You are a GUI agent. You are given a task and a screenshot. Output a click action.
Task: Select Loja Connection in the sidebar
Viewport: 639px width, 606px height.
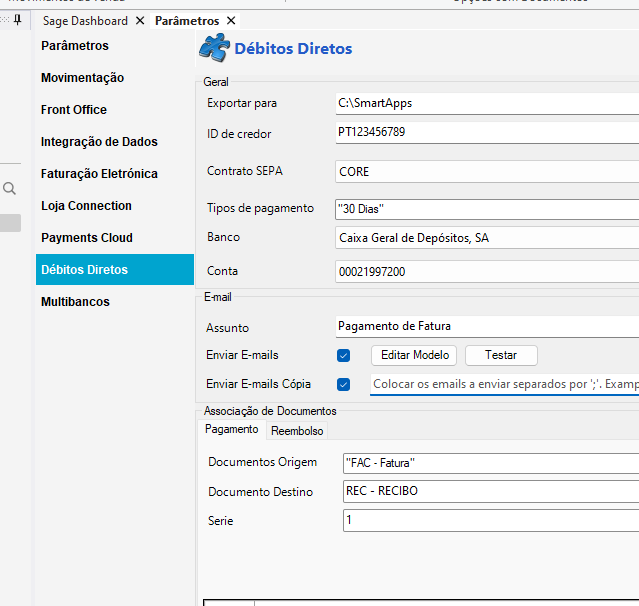(86, 206)
